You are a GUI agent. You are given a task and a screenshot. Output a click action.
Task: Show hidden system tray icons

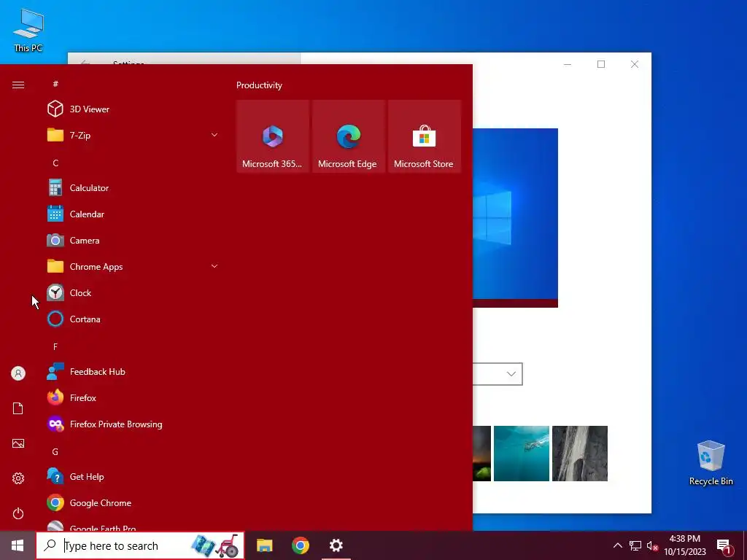coord(617,545)
